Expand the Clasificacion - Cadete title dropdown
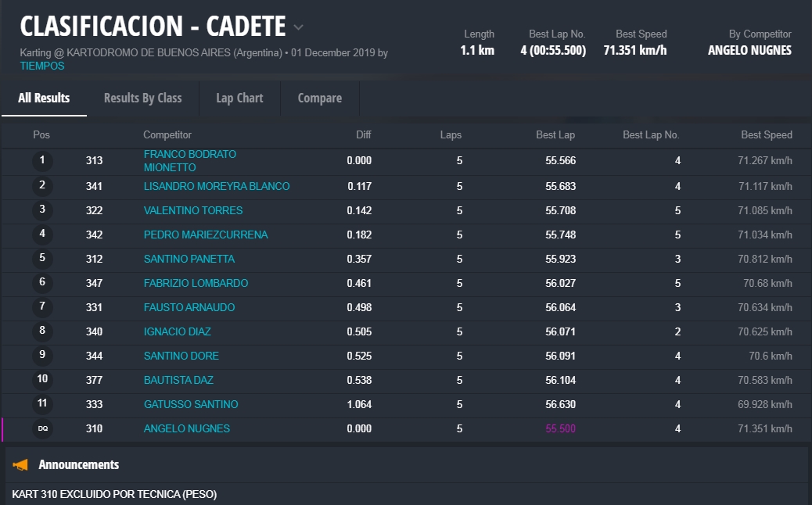The height and width of the screenshot is (505, 812). (298, 27)
